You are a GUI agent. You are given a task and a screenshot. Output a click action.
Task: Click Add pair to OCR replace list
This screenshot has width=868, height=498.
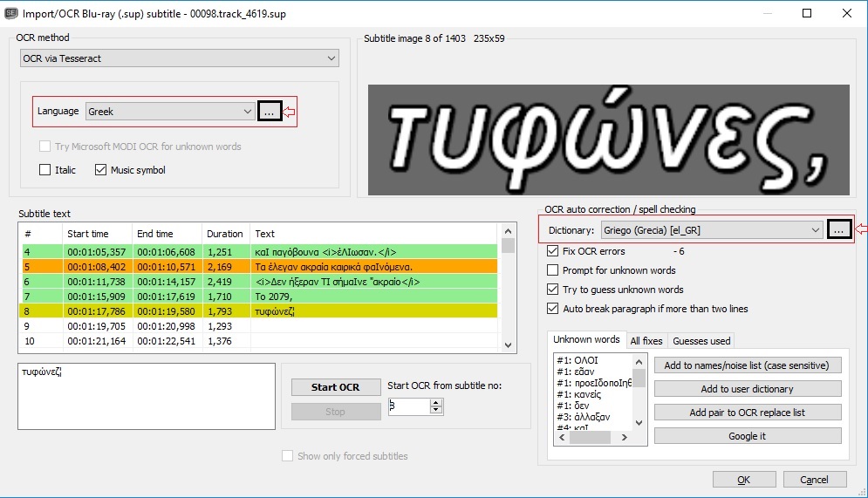[748, 413]
